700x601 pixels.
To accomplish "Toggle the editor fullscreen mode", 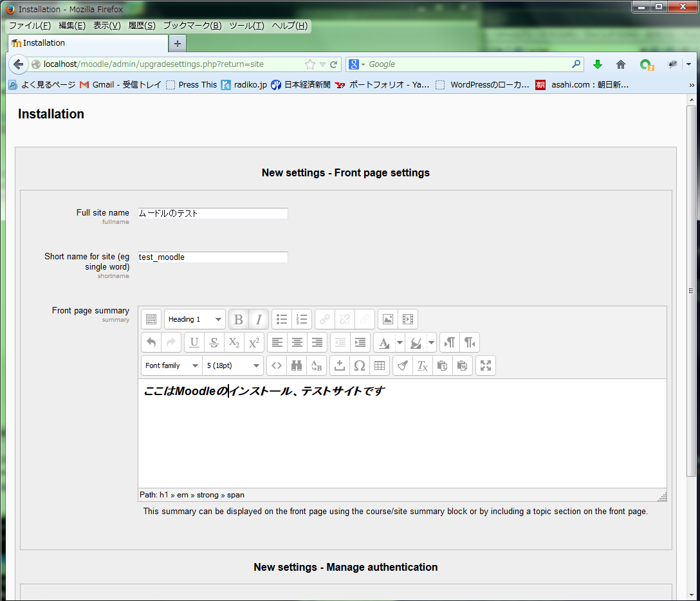I will 486,365.
